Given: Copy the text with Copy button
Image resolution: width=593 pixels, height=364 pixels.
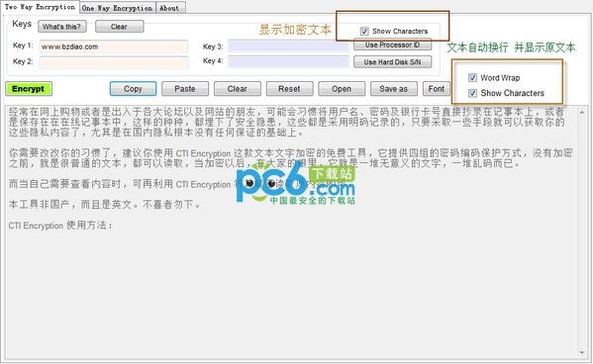Looking at the screenshot, I should point(133,89).
